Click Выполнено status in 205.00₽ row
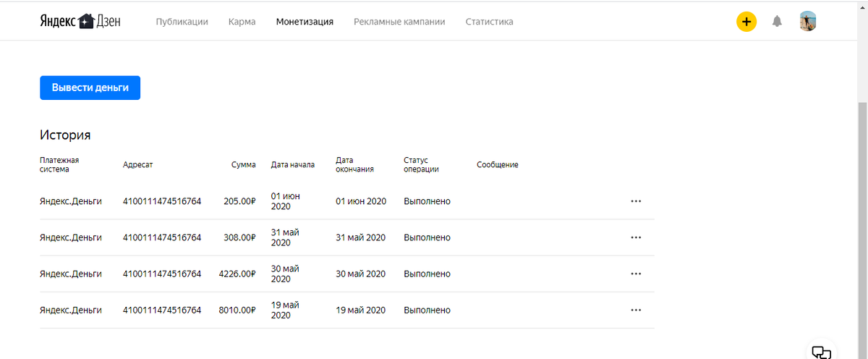This screenshot has width=868, height=359. [x=427, y=201]
